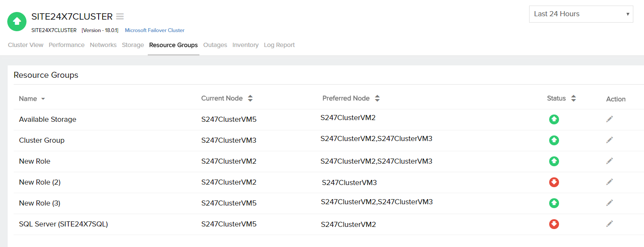The image size is (644, 247).
Task: Switch to the Cluster View tab
Action: click(26, 45)
